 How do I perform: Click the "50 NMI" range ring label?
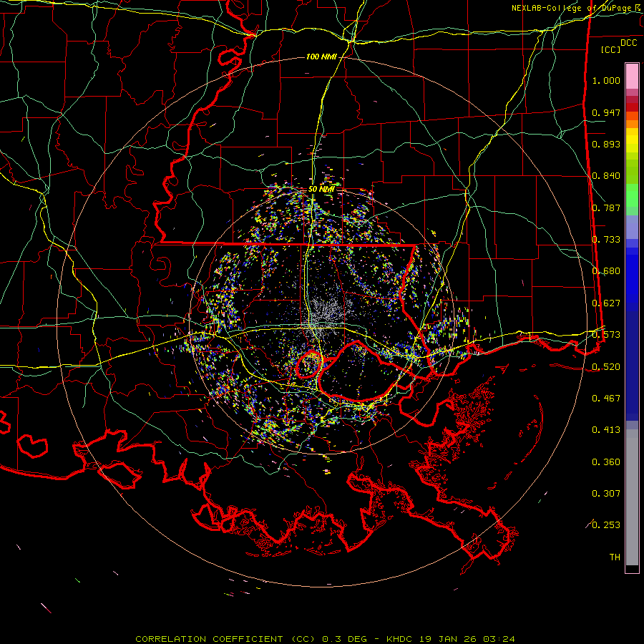[321, 190]
